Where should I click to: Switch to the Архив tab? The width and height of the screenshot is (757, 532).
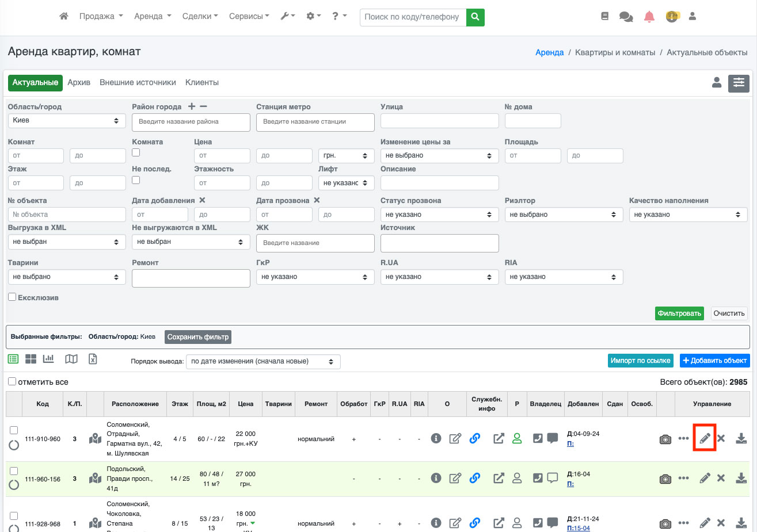click(x=79, y=83)
